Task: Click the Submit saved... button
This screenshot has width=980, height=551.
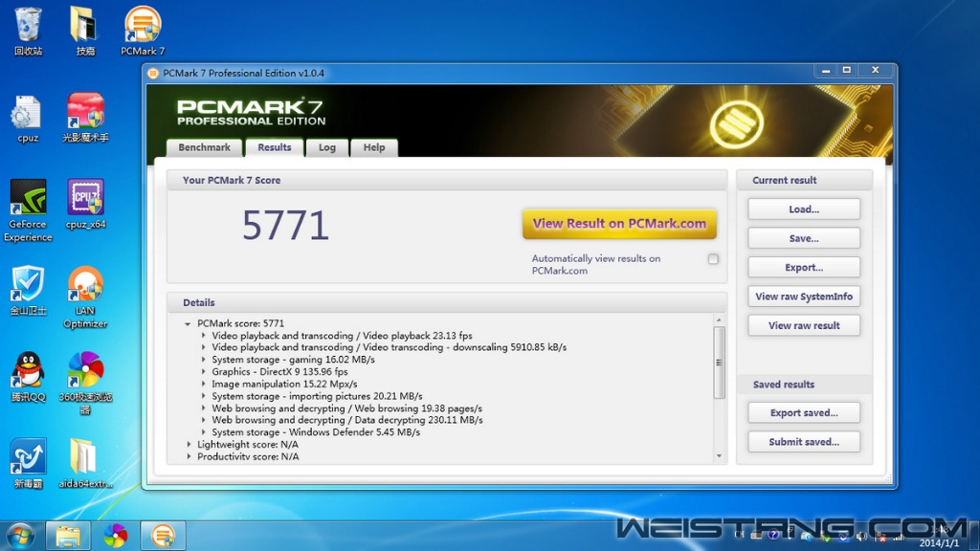Action: tap(804, 442)
